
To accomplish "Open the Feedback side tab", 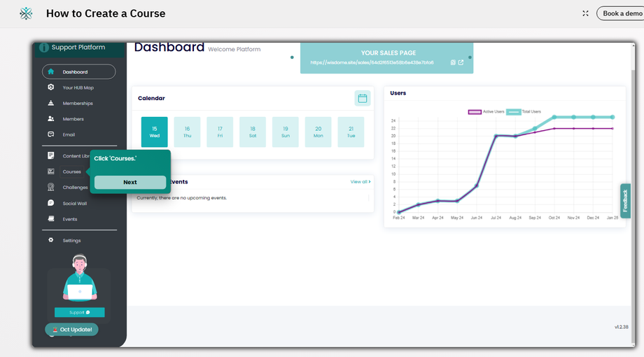I will click(x=625, y=201).
